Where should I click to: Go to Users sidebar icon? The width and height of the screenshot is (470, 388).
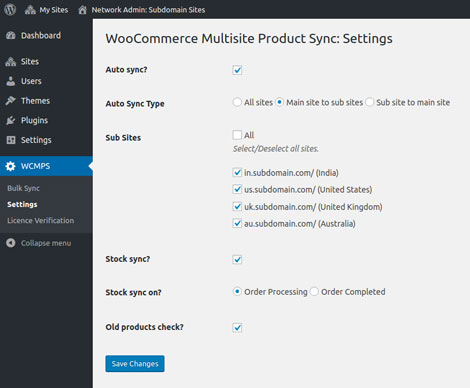coord(11,81)
